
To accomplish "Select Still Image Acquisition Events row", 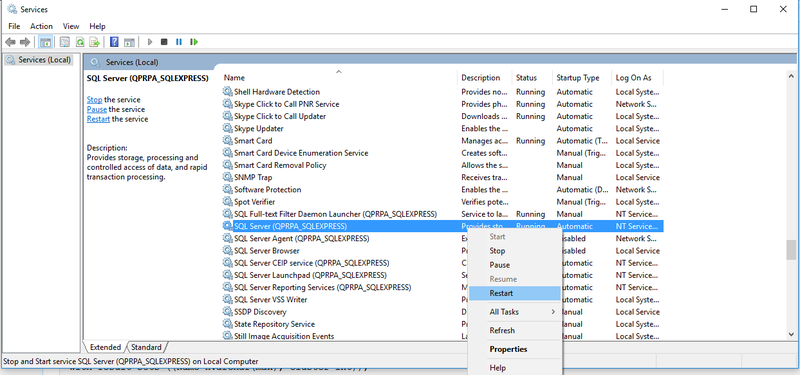I will coord(443,336).
